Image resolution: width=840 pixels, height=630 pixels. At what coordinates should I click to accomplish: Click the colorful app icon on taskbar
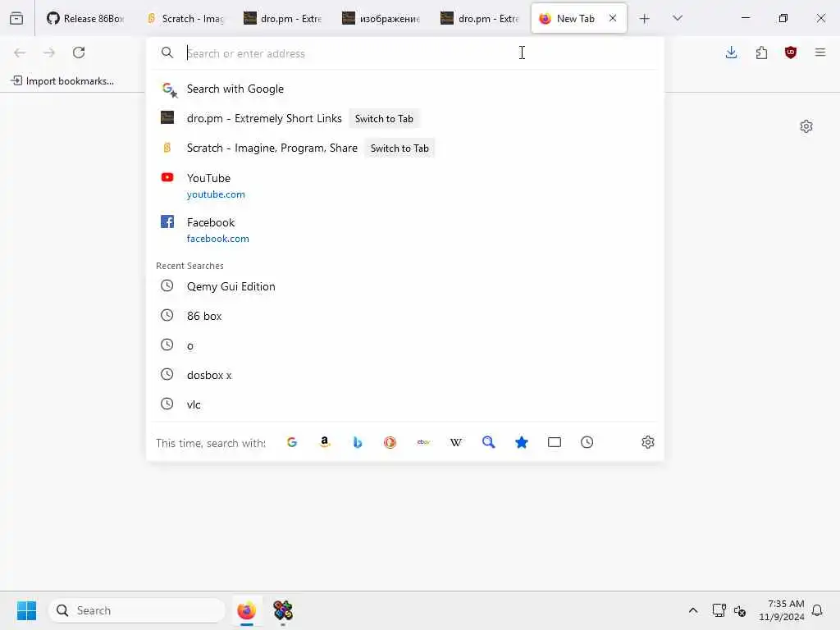tap(283, 610)
